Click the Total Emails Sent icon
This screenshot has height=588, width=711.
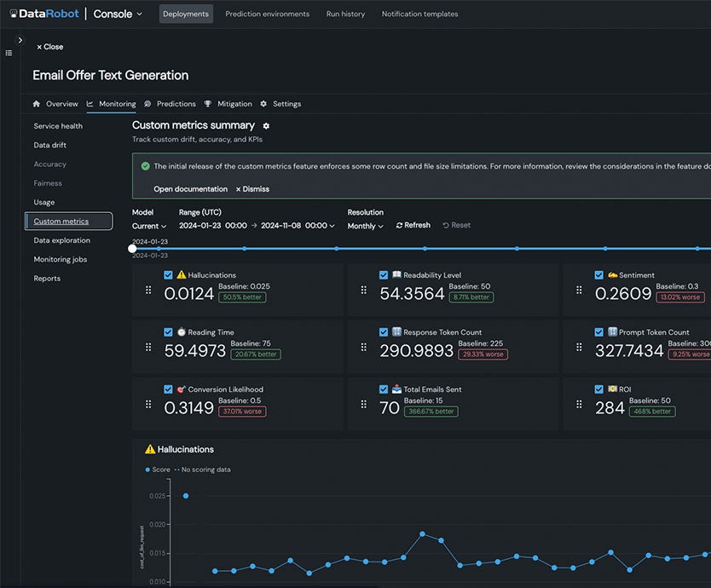pyautogui.click(x=396, y=389)
